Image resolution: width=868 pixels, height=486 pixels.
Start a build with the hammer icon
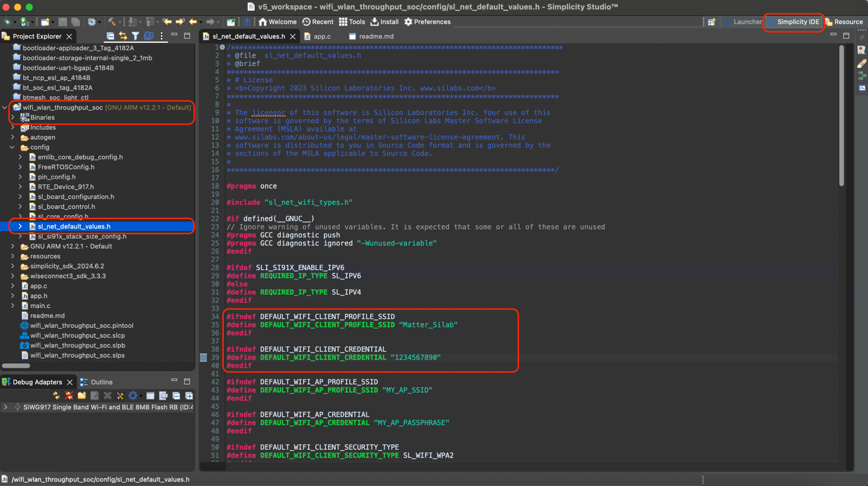[x=113, y=21]
